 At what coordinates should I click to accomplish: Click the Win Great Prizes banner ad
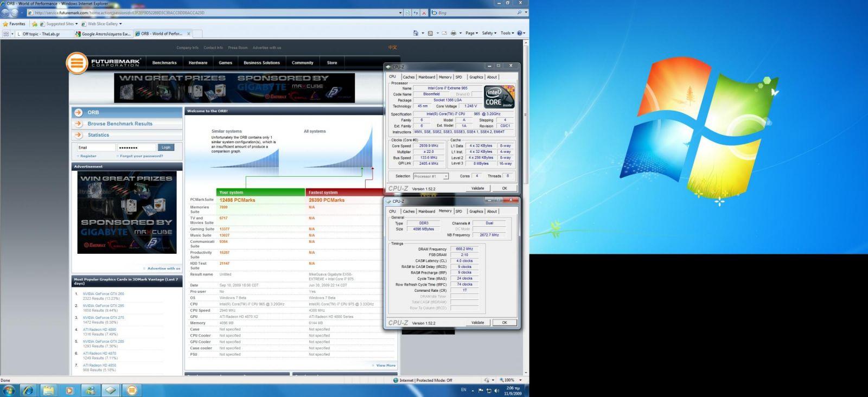pyautogui.click(x=234, y=88)
